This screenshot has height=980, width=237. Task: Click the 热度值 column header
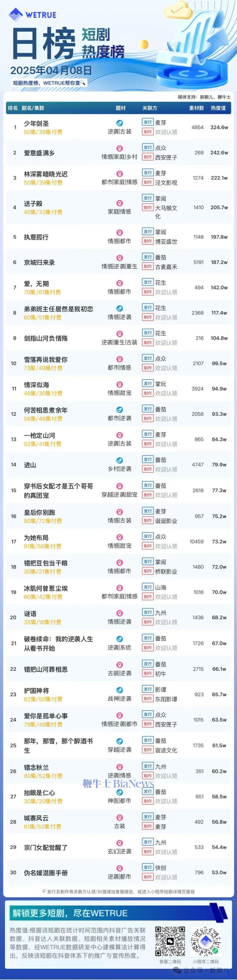click(x=218, y=108)
